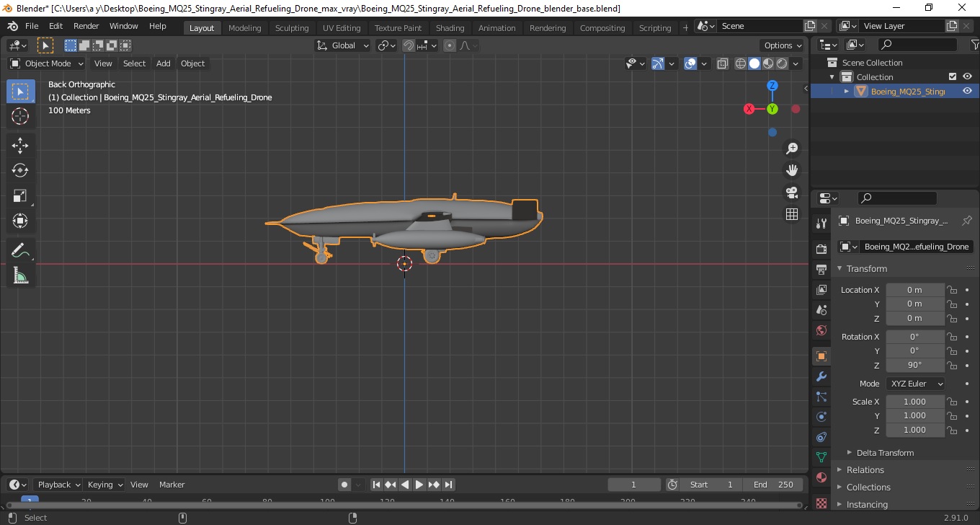
Task: Toggle proportional editing button
Action: tap(450, 45)
